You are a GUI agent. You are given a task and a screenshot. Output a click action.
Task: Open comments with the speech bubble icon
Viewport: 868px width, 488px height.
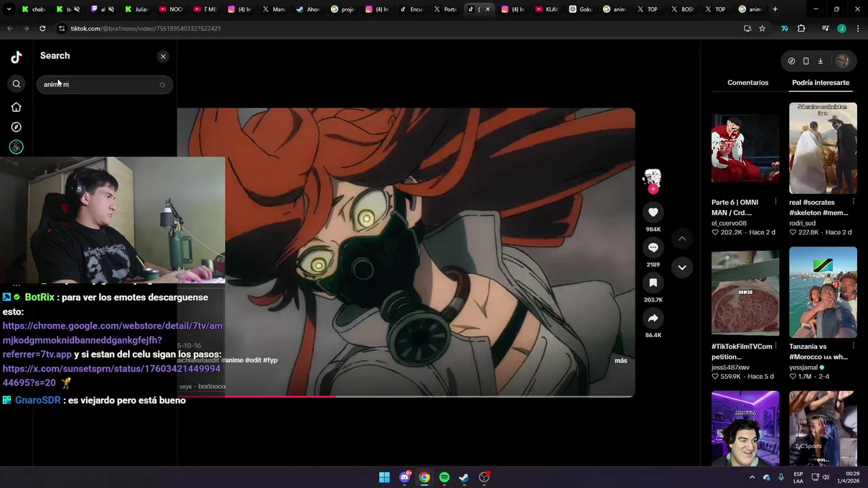pos(653,248)
